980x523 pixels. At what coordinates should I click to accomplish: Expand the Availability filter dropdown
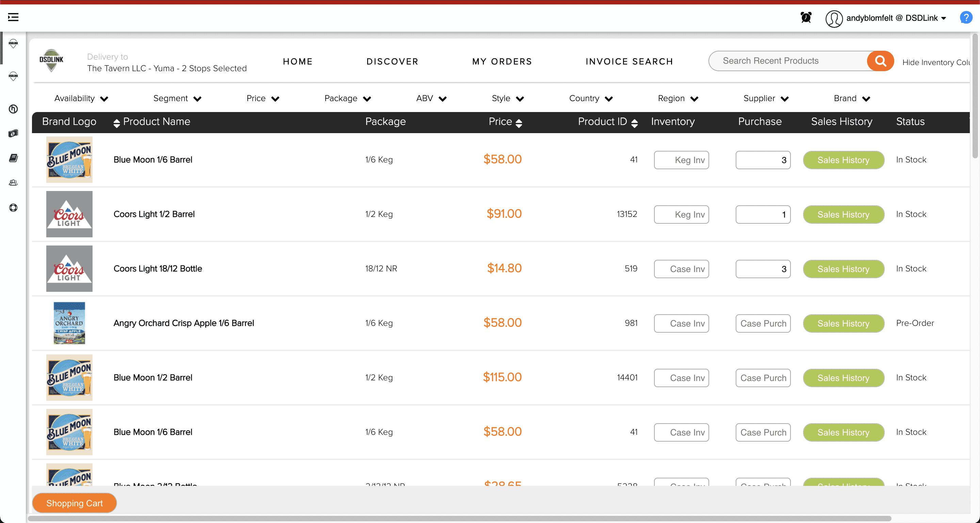[x=81, y=99]
